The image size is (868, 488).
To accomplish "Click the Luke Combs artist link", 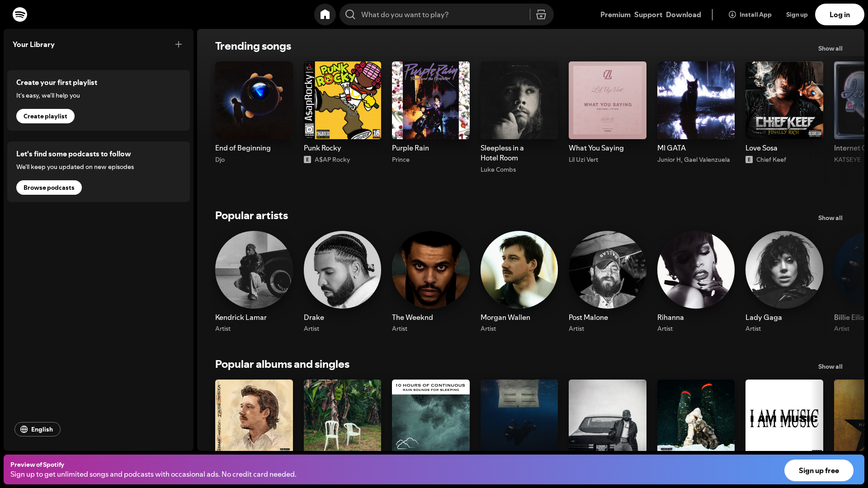I will point(498,169).
